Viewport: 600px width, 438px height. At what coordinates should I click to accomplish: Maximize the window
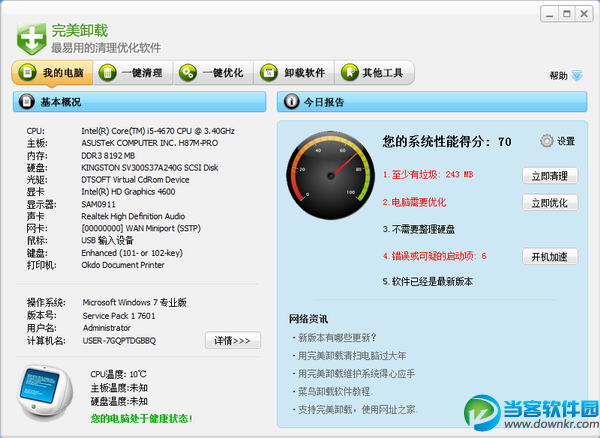567,14
